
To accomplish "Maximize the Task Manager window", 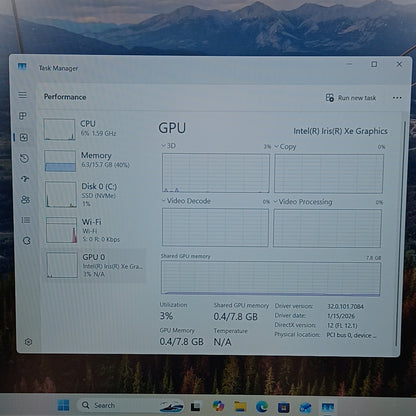I will pyautogui.click(x=374, y=64).
